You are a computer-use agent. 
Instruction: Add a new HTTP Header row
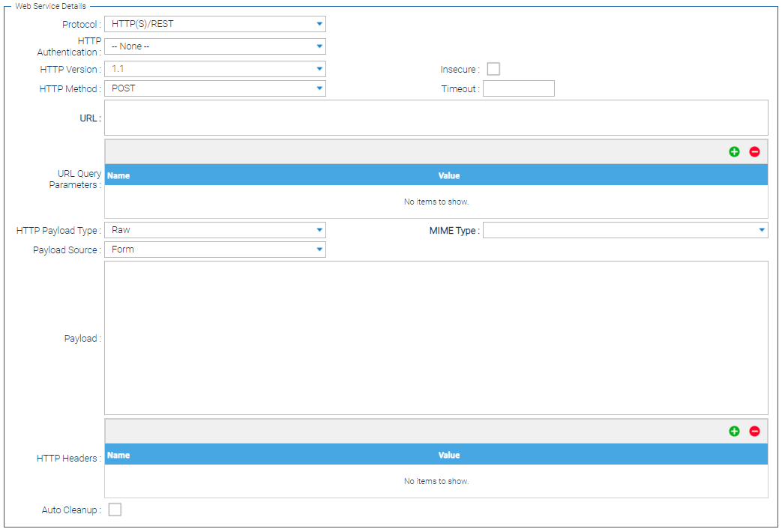(x=734, y=431)
